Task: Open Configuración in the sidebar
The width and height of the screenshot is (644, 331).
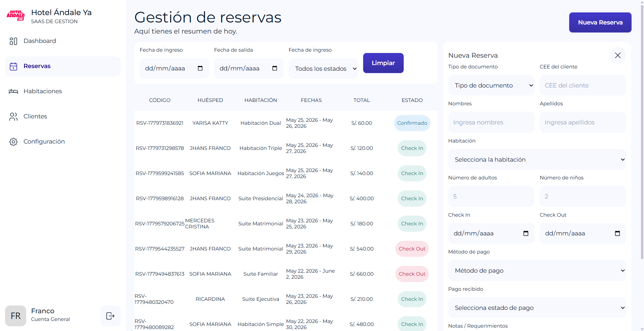Action: click(63, 142)
